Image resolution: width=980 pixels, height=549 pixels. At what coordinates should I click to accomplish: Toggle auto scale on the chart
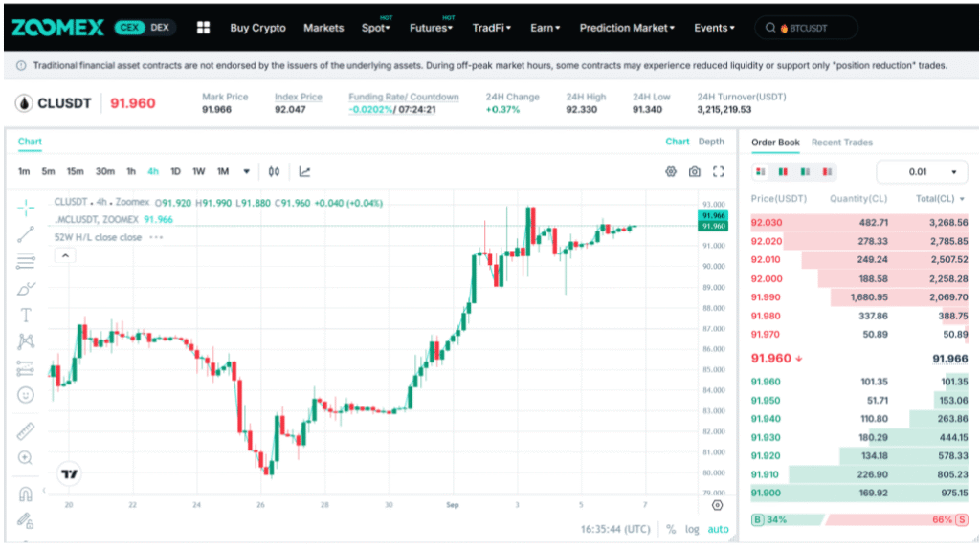(718, 529)
